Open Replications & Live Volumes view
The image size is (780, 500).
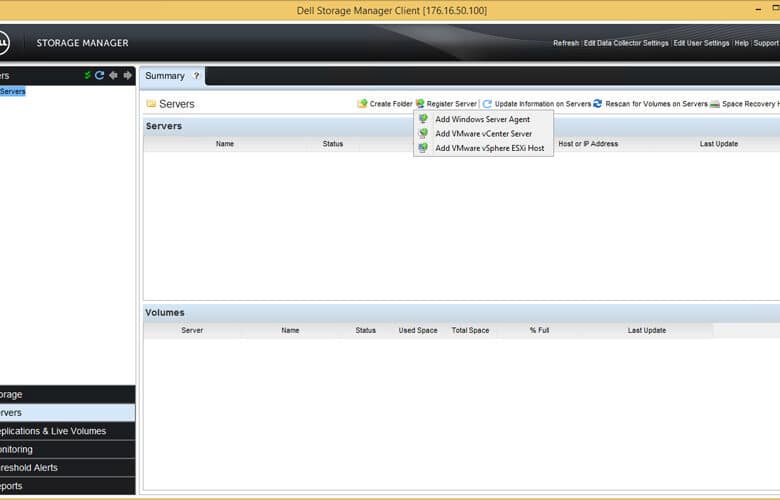pos(67,431)
